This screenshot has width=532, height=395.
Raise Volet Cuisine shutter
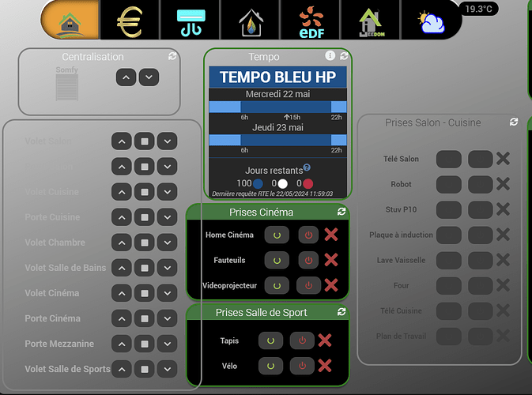(x=122, y=192)
